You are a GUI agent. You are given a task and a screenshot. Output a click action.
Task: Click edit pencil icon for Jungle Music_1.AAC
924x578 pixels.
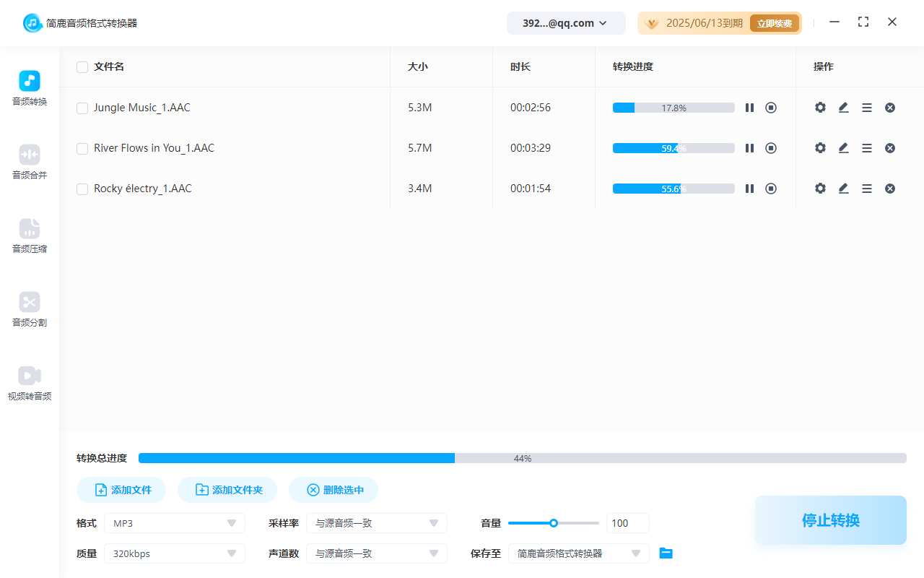pos(843,108)
